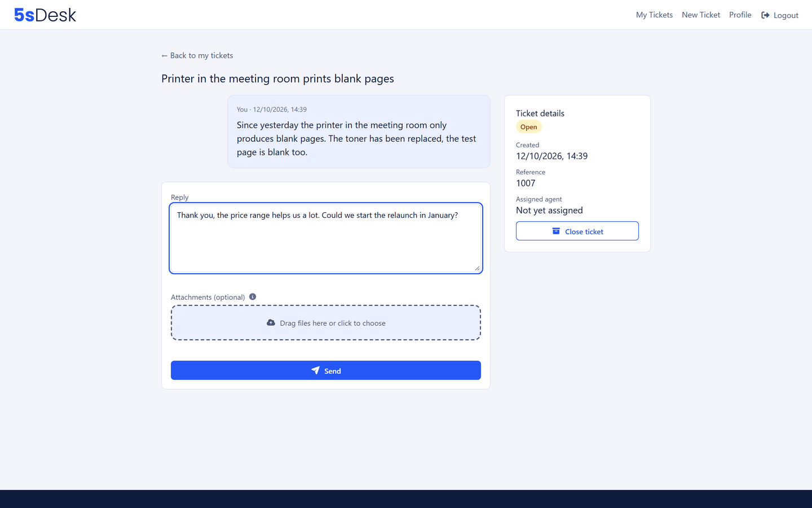Click the 'Created' label
Viewport: 812px width, 508px height.
pos(527,145)
